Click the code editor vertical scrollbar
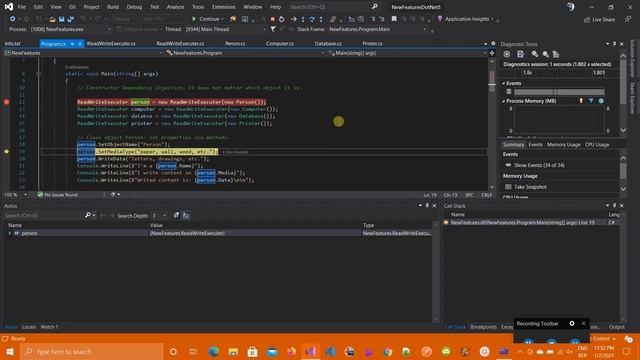 click(x=492, y=124)
